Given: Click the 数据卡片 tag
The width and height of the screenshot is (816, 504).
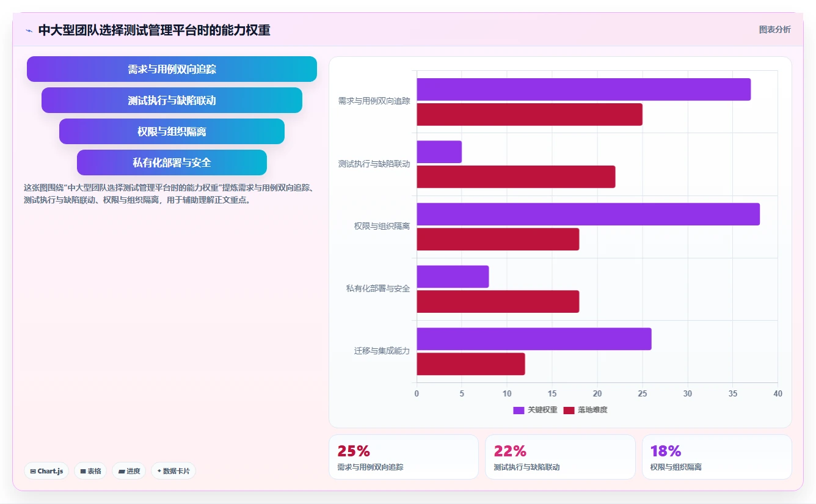Looking at the screenshot, I should click(173, 471).
